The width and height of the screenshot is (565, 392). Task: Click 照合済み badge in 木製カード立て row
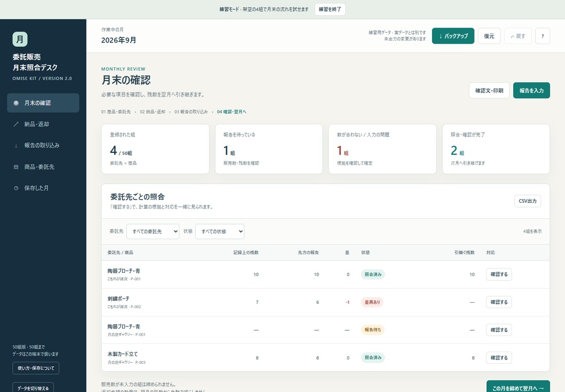(x=373, y=357)
